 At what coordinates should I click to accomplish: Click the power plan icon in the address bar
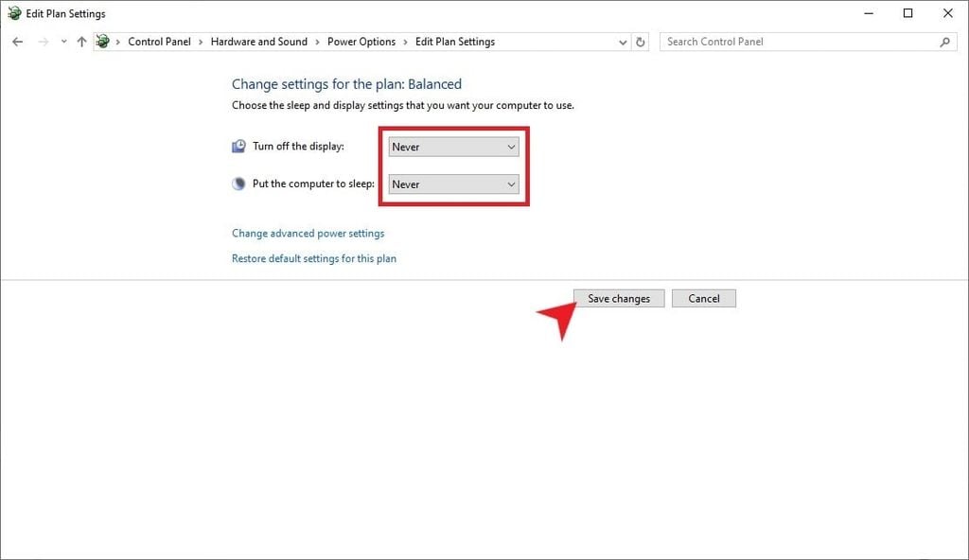(x=103, y=41)
